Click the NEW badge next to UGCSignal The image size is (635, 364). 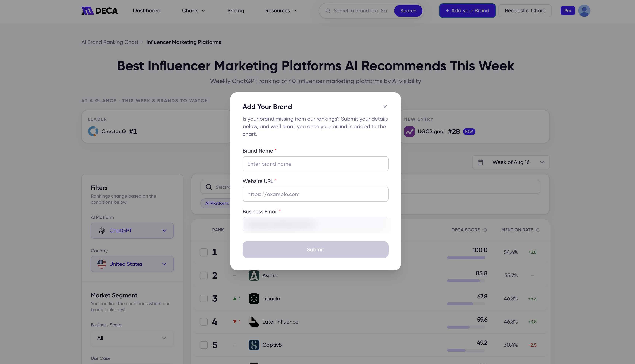click(x=469, y=131)
